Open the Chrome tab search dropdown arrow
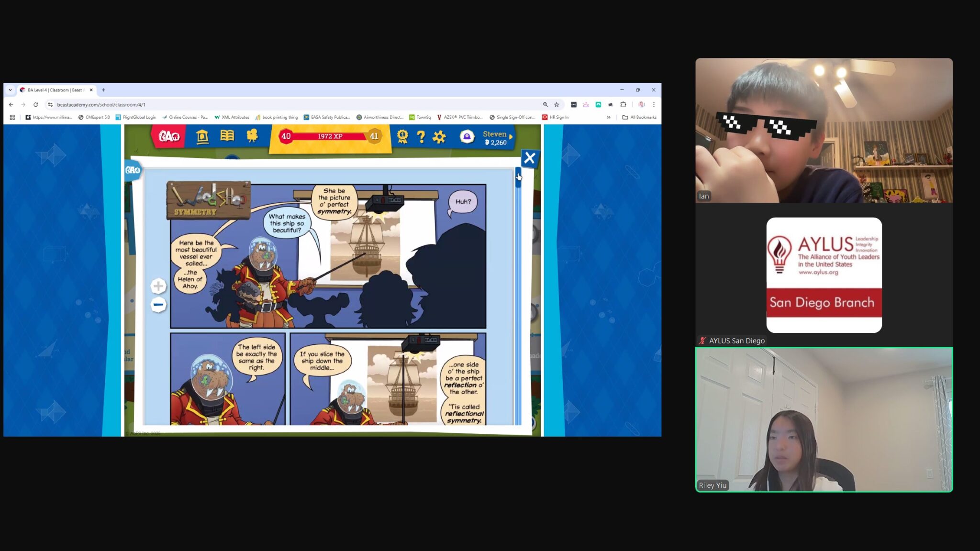 (x=10, y=90)
